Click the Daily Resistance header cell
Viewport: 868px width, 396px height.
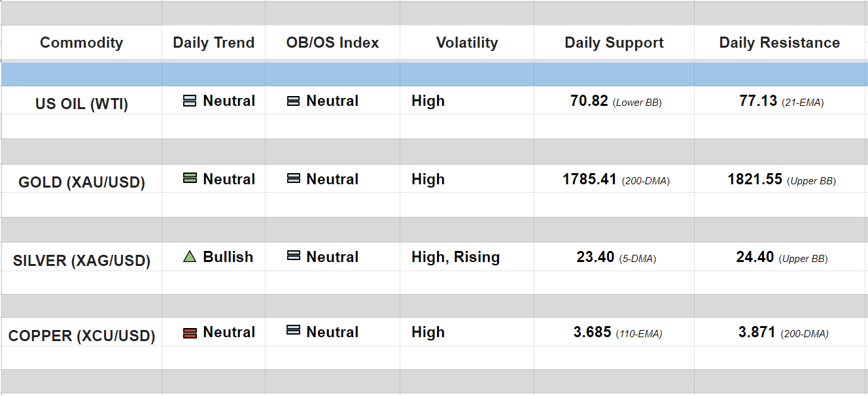(780, 43)
